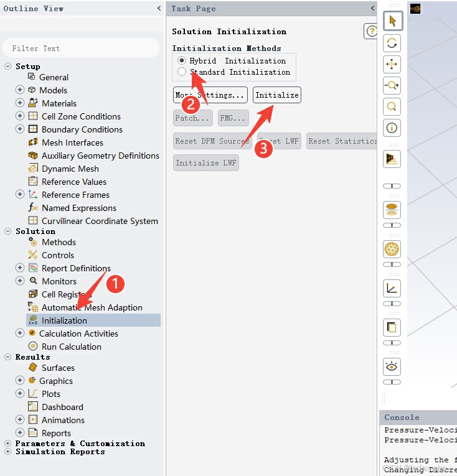The image size is (457, 476).
Task: Expand the Models node
Action: (x=20, y=90)
